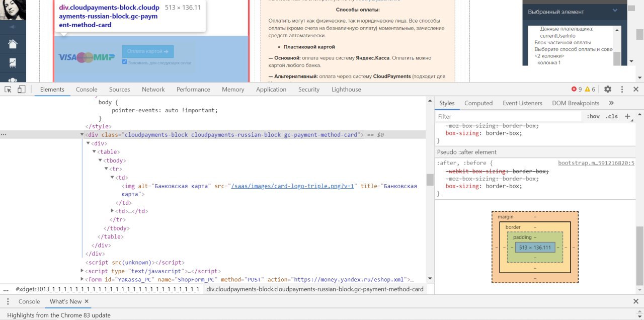Click 'колонка 1' in selected element tree
The image size is (644, 320).
549,62
